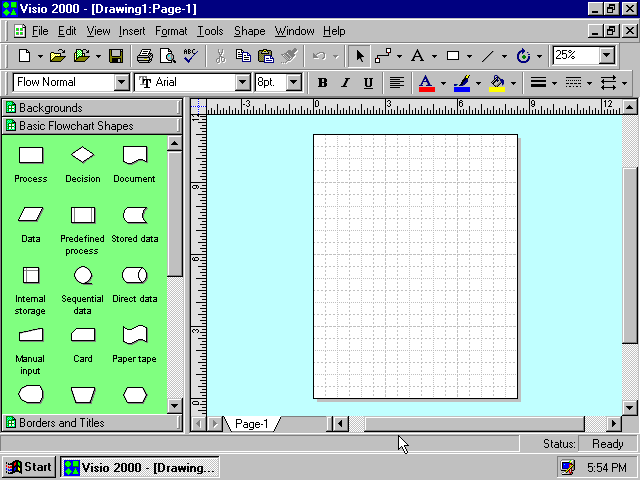
Task: Pick the Data parallelogram shape
Action: pos(31,215)
